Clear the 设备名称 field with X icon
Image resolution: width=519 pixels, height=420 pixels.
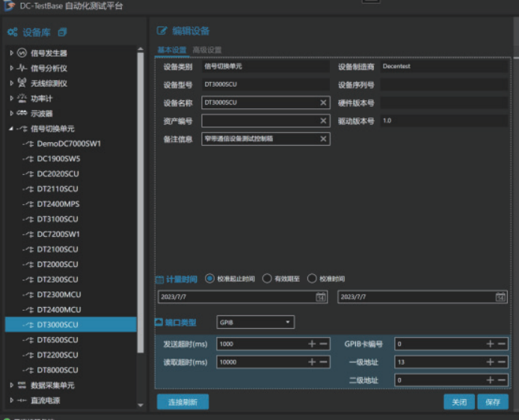[323, 102]
